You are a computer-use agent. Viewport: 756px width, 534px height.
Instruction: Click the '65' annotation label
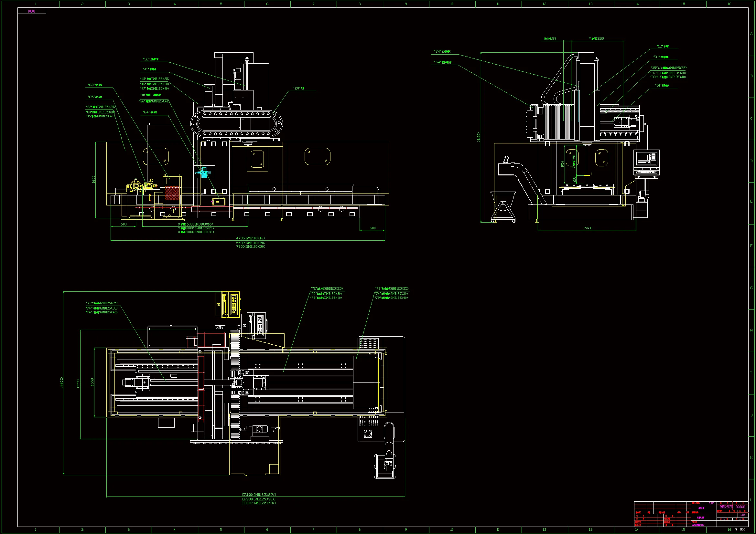coord(95,97)
